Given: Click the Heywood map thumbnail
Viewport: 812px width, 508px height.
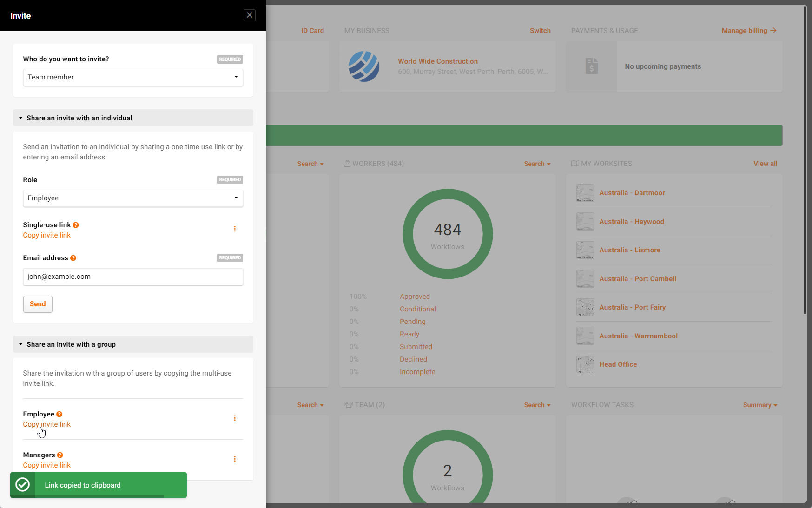Looking at the screenshot, I should click(585, 222).
